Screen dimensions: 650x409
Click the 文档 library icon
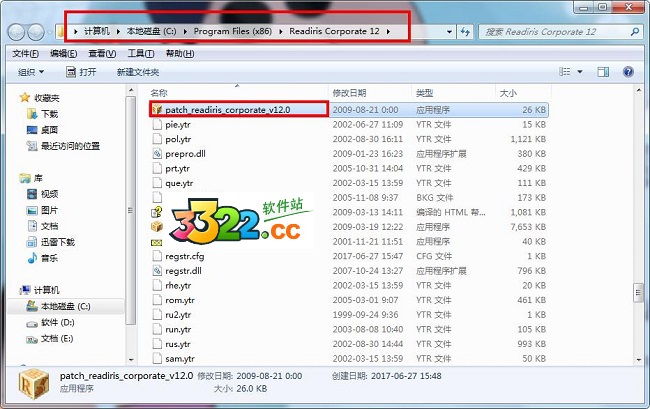[32, 226]
